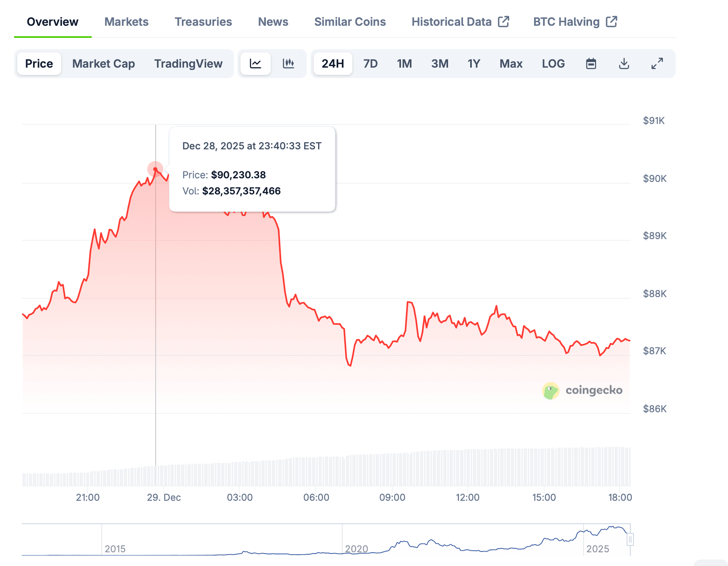Select the 7D time range
This screenshot has height=566, width=728.
[x=370, y=64]
